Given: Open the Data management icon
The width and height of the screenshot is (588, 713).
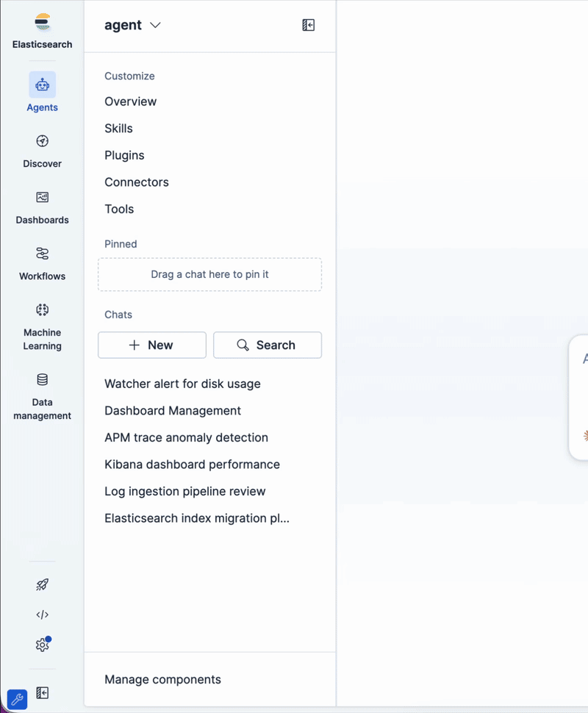Looking at the screenshot, I should [43, 380].
